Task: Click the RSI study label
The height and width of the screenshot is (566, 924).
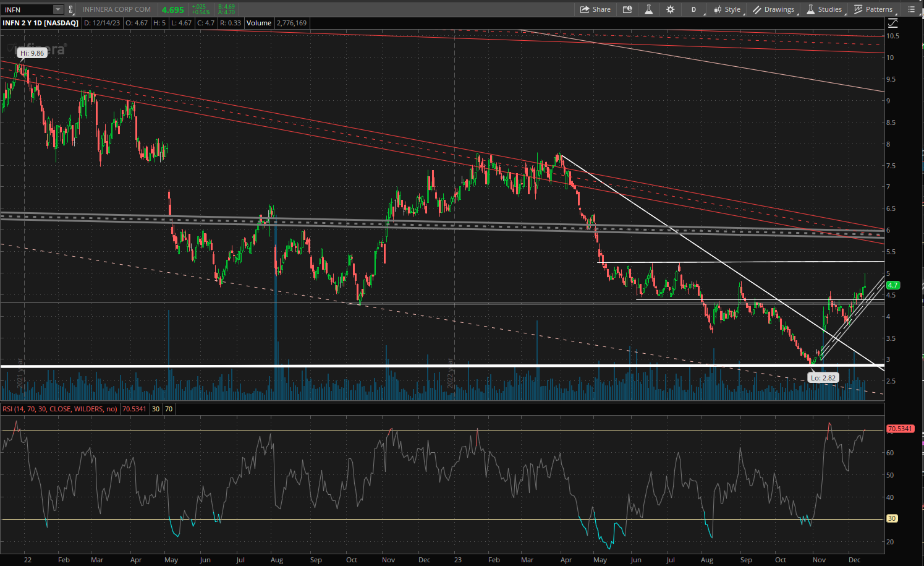Action: (60, 409)
